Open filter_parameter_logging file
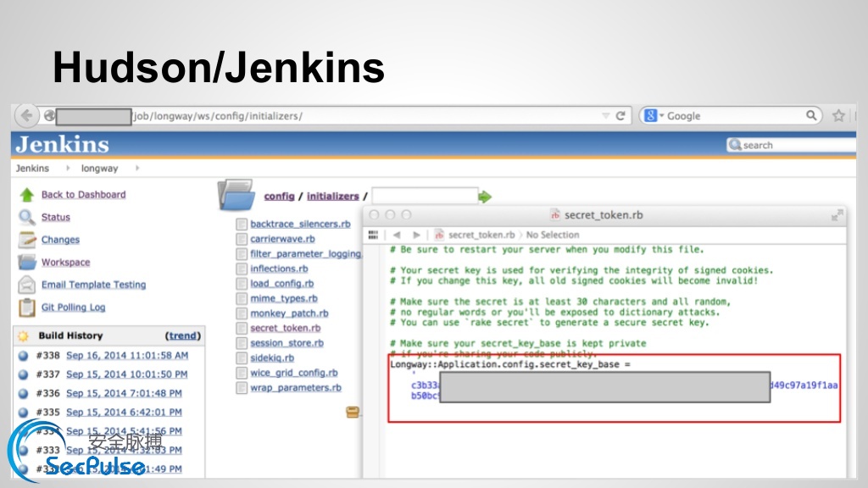Viewport: 868px width, 488px height. tap(305, 254)
